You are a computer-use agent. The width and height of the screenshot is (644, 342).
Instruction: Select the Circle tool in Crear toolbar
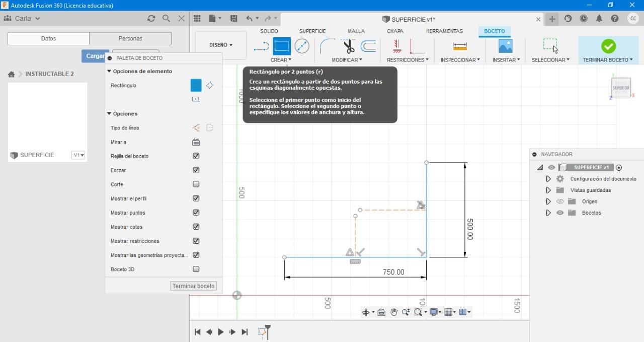[x=302, y=47]
